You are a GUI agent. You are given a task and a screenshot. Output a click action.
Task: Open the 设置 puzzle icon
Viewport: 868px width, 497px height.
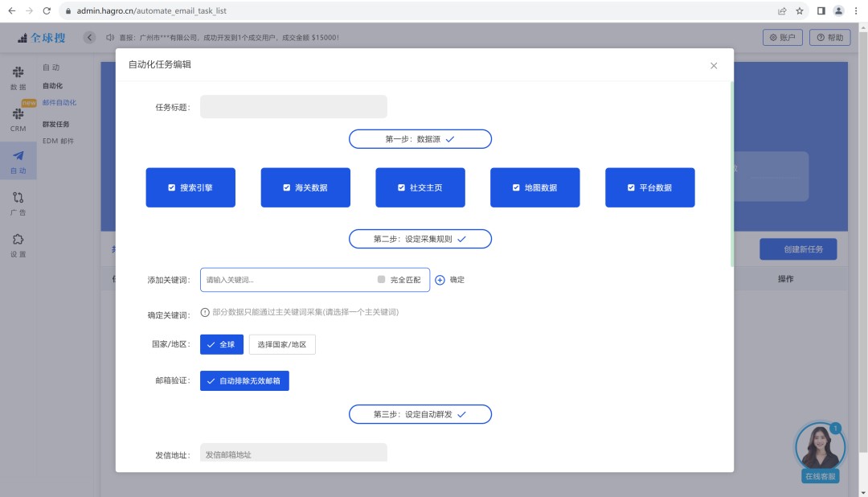click(x=18, y=240)
